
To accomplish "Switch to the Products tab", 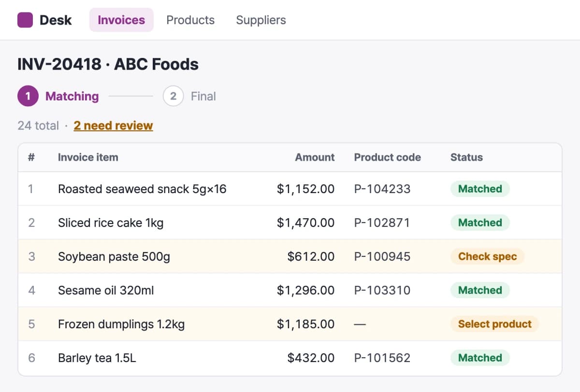I will 190,20.
